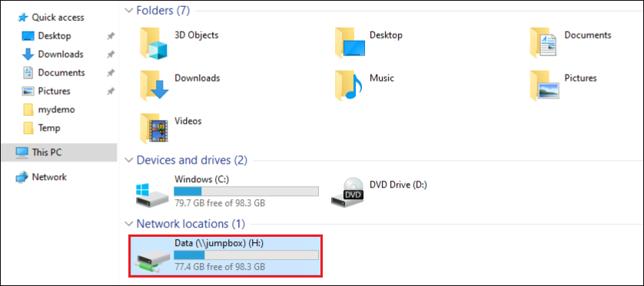The height and width of the screenshot is (286, 644).
Task: Open Desktop label in Quick access
Action: 55,36
